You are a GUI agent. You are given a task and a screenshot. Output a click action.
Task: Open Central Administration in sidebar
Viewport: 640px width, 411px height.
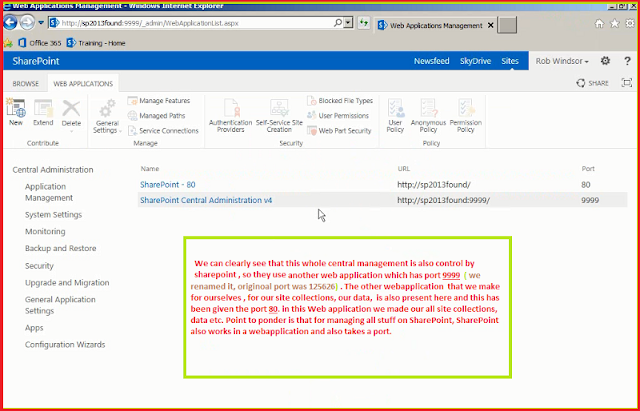pyautogui.click(x=53, y=170)
